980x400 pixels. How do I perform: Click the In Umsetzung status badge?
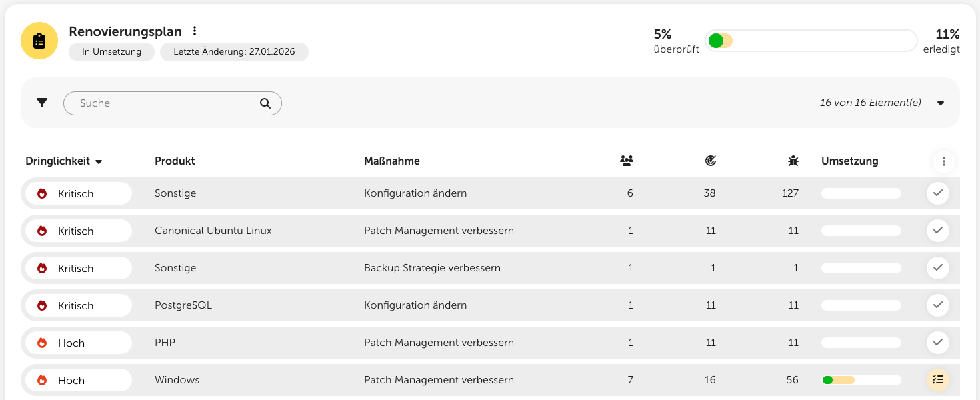click(111, 52)
